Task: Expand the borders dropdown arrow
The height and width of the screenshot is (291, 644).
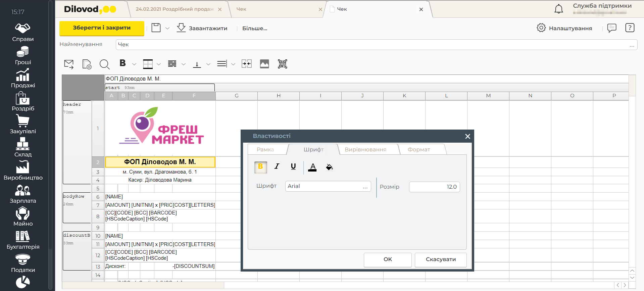Action: pos(159,64)
